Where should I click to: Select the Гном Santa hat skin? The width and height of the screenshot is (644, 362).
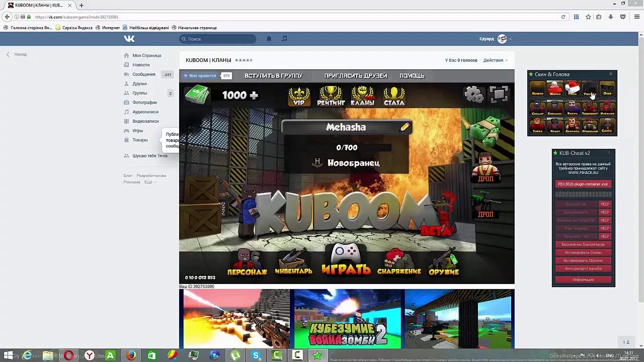tap(572, 88)
